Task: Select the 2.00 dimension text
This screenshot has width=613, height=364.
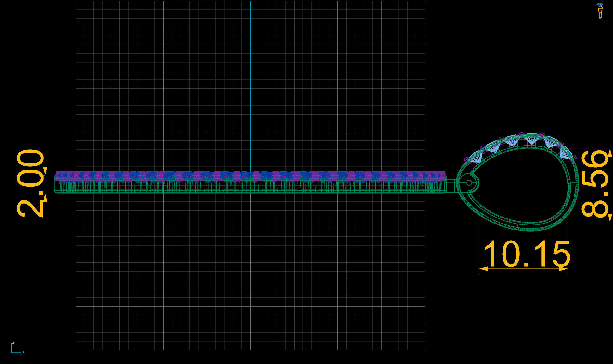Action: tap(30, 183)
